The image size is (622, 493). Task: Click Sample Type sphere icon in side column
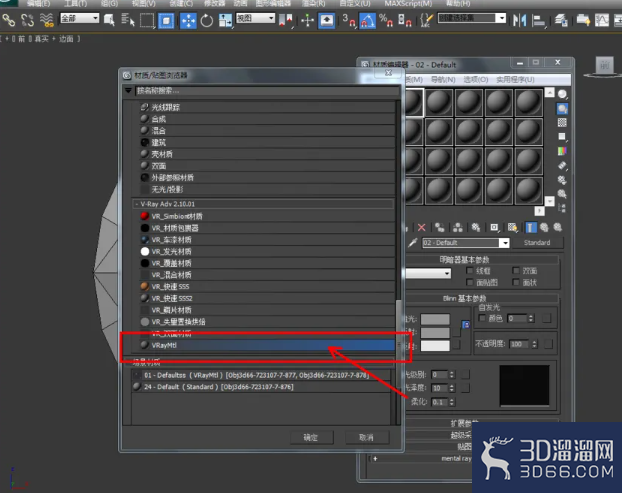coord(562,94)
